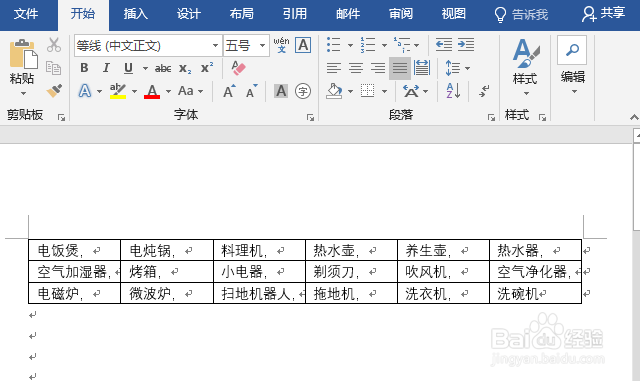Switch to the 审阅 Review tab
Screen dimensions: 640x381
tap(401, 14)
